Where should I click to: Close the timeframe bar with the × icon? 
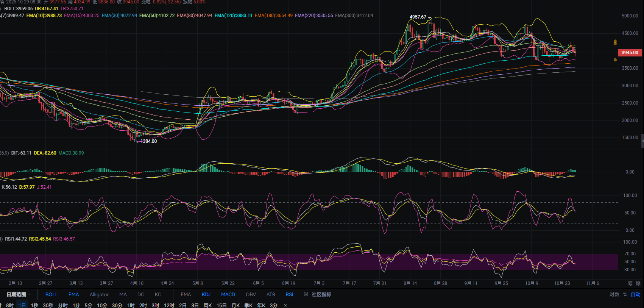click(x=285, y=305)
